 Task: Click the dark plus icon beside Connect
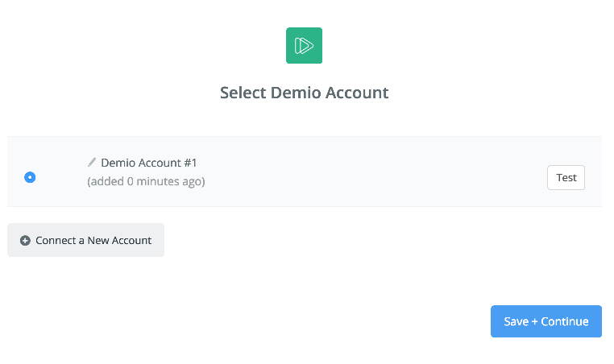(25, 240)
